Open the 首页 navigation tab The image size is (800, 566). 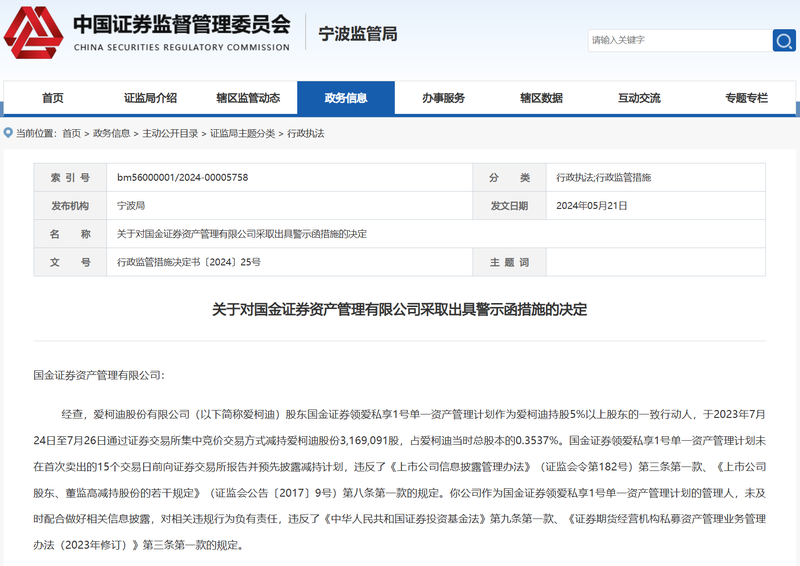pos(53,97)
